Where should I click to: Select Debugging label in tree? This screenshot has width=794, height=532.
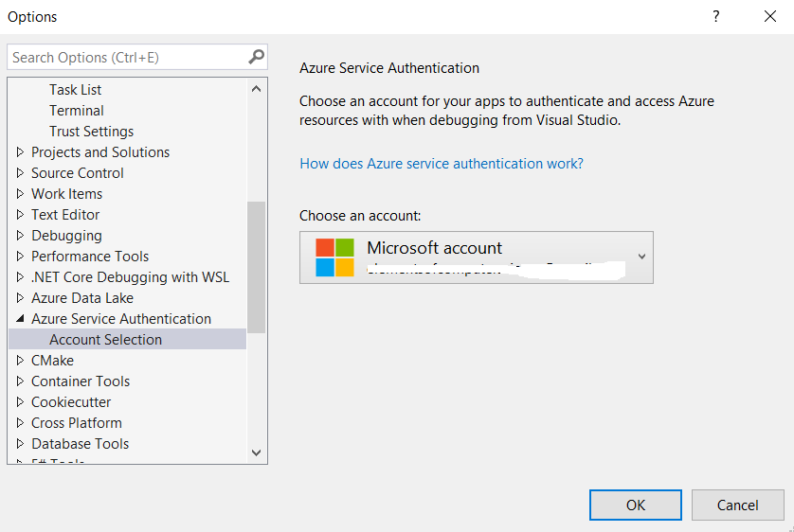coord(67,236)
